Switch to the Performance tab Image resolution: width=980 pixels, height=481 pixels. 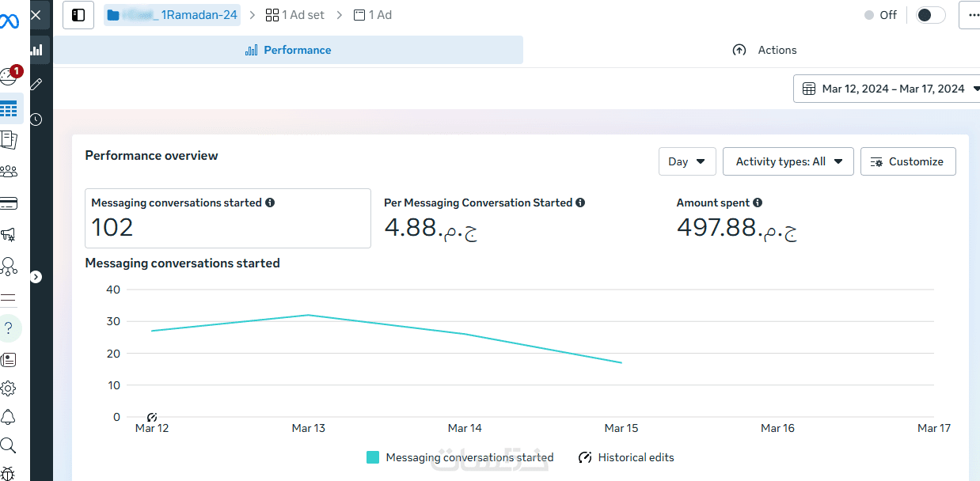coord(288,50)
